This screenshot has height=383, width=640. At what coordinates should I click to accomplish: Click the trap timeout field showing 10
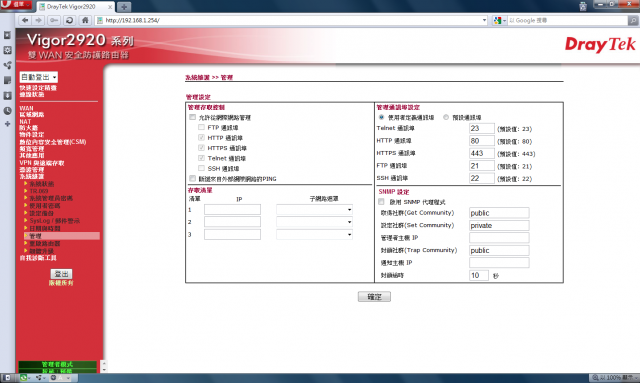pos(479,276)
